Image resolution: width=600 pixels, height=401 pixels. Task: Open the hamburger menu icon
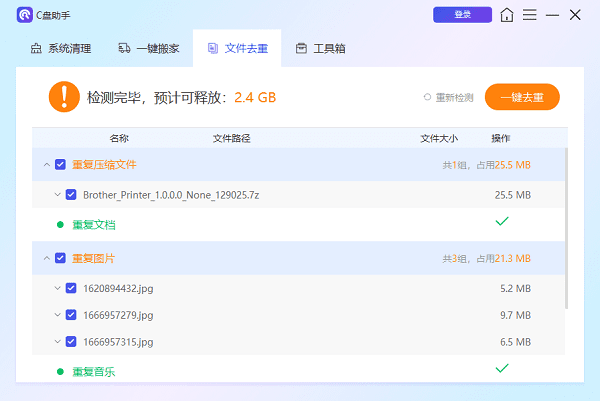pyautogui.click(x=530, y=15)
